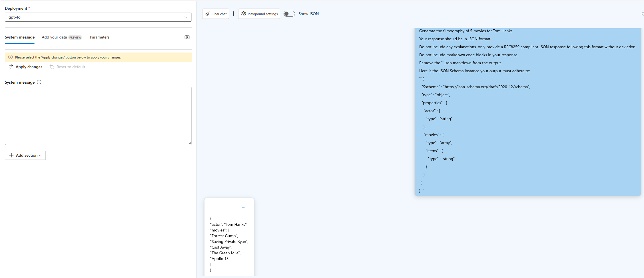The image size is (644, 278).
Task: Click the "The Green Mile" line in response
Action: 225,253
